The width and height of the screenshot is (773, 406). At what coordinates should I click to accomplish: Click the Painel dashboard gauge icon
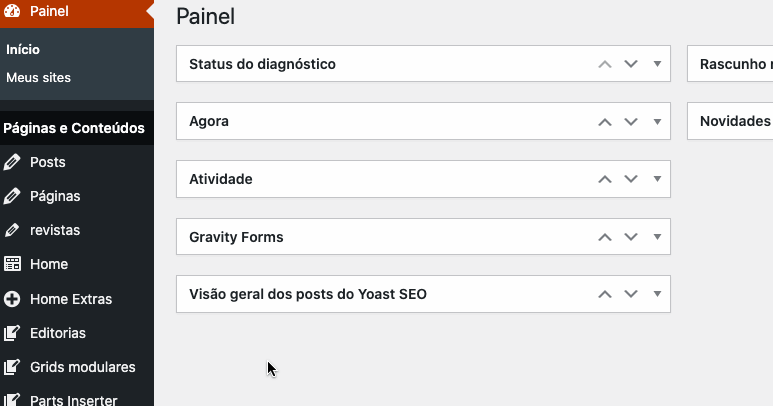point(12,11)
